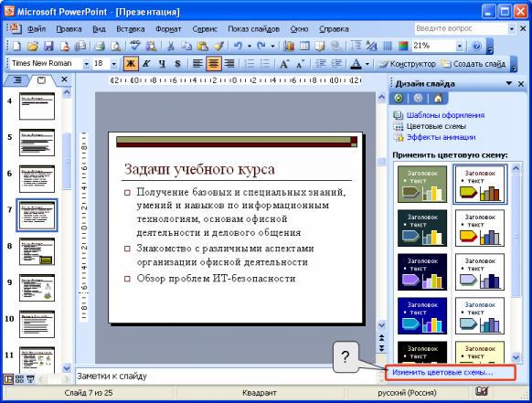The height and width of the screenshot is (403, 532).
Task: Click the Шаблоны оформления link
Action: click(445, 115)
